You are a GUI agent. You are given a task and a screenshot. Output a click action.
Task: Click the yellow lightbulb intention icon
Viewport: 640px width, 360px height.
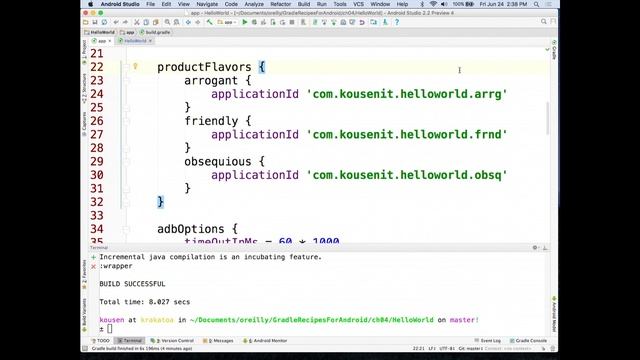coord(135,66)
